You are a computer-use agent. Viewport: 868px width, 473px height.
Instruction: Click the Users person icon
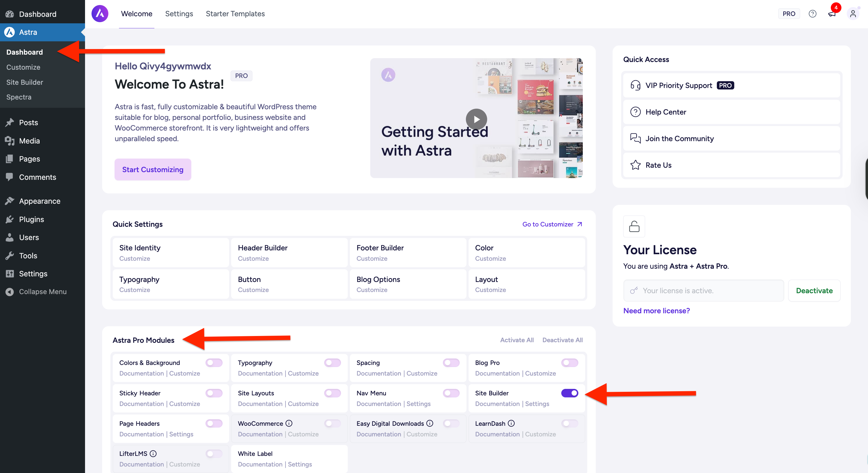[9, 237]
